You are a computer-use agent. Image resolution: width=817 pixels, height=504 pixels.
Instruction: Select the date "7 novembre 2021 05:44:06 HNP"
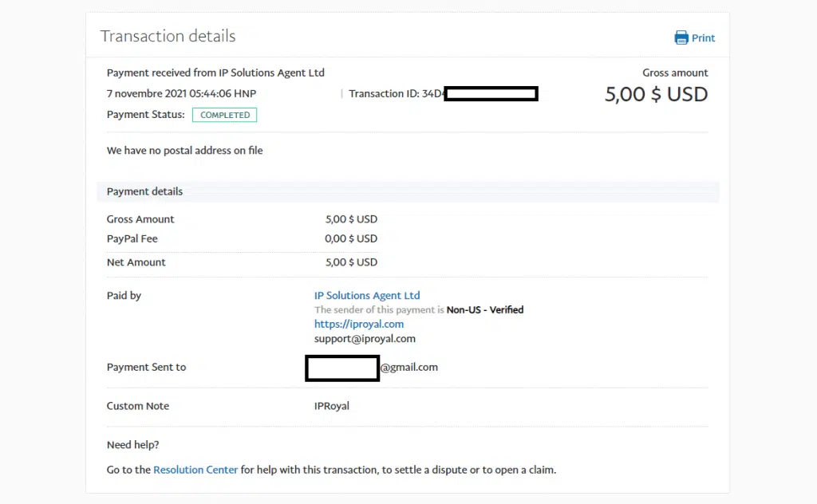pyautogui.click(x=181, y=94)
